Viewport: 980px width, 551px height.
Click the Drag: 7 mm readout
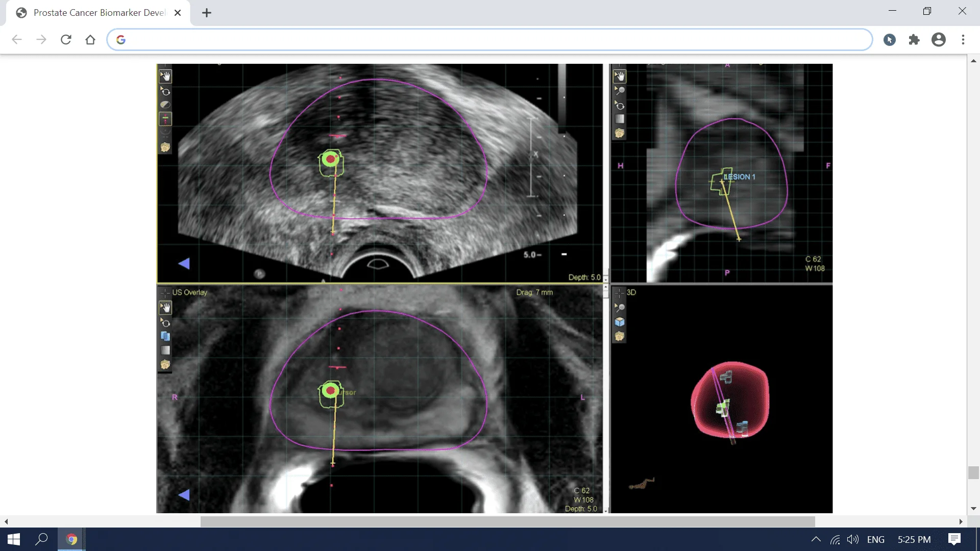pos(534,292)
